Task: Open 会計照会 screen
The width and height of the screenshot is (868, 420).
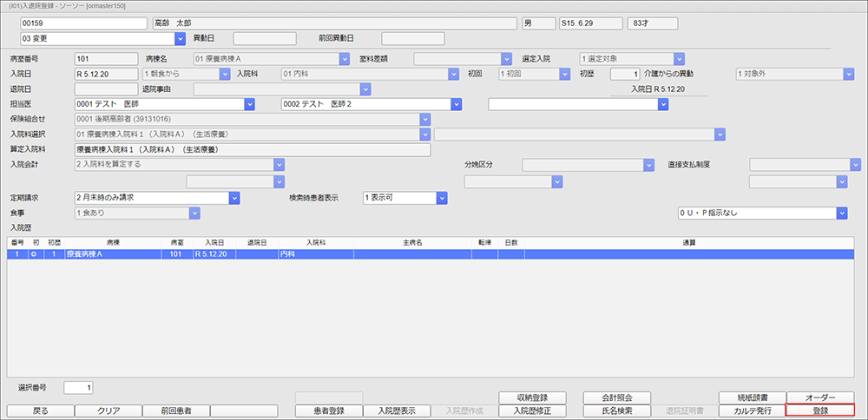Action: (616, 397)
